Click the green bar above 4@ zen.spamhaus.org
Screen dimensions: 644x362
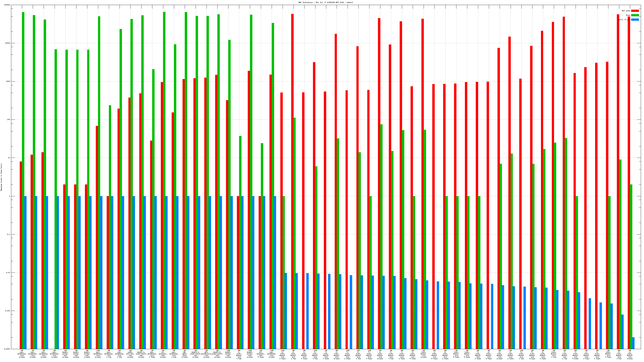23,175
